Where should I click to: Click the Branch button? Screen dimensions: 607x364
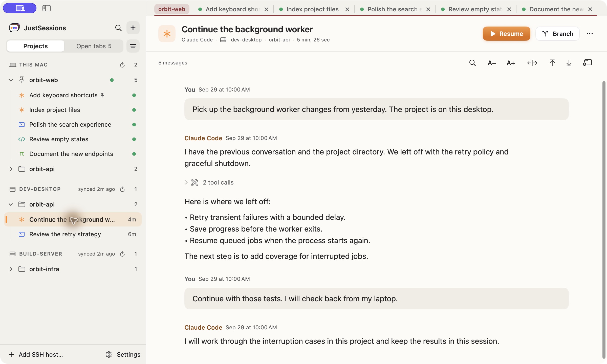557,34
